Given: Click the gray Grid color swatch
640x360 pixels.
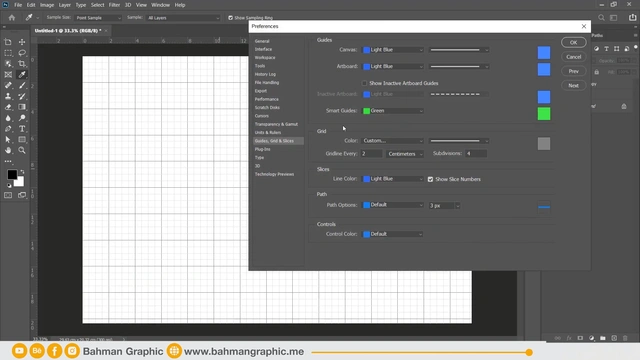Looking at the screenshot, I should coord(544,143).
